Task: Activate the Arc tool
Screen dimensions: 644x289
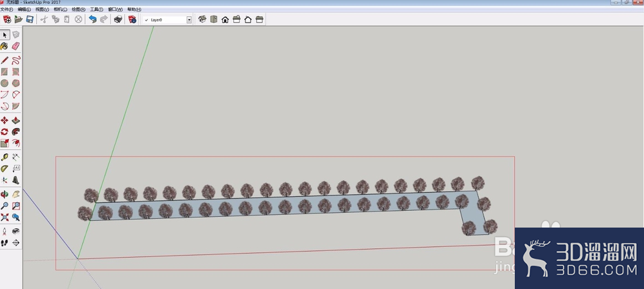Action: (x=5, y=94)
